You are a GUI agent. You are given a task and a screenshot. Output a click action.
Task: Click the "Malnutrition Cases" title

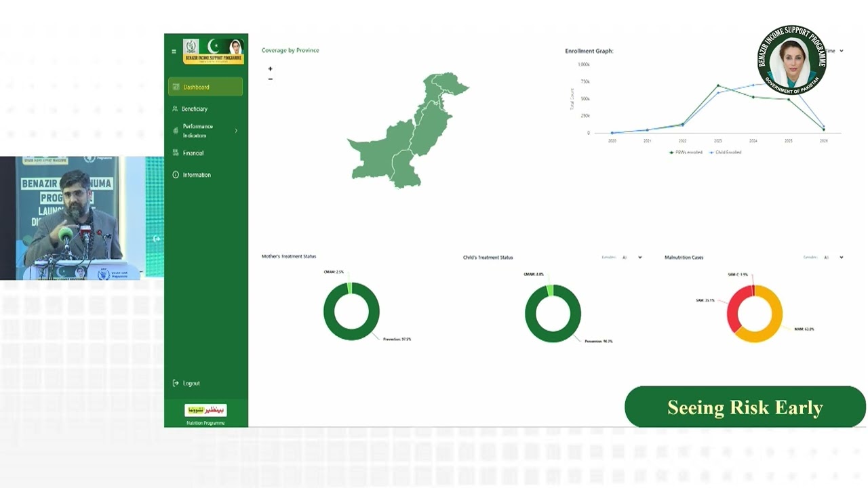coord(684,258)
